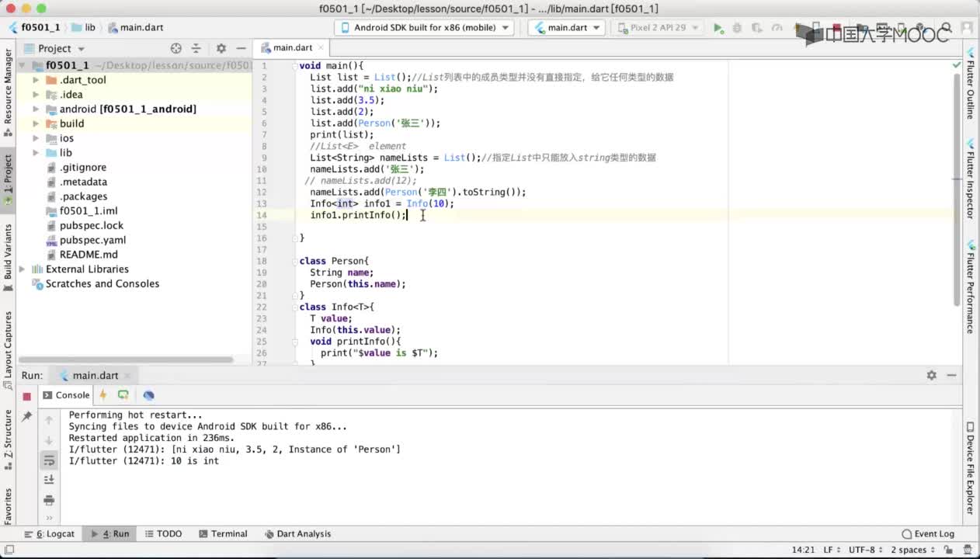Hide the Run tool window
The height and width of the screenshot is (559, 980).
(951, 375)
